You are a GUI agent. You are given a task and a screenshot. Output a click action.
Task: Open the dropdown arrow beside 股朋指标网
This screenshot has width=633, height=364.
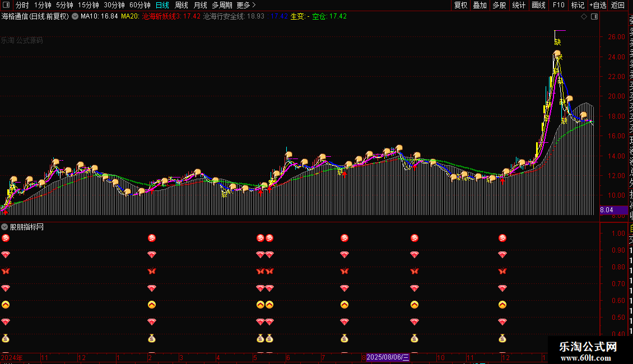pyautogui.click(x=4, y=227)
